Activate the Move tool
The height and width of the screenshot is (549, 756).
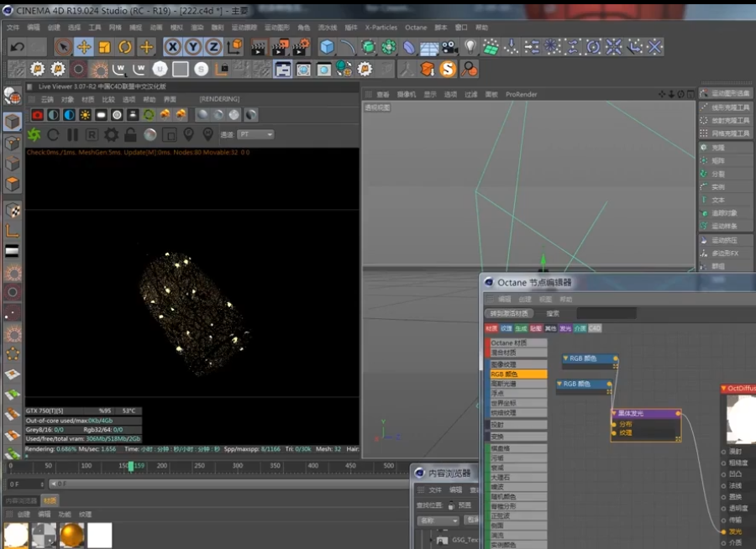[84, 47]
